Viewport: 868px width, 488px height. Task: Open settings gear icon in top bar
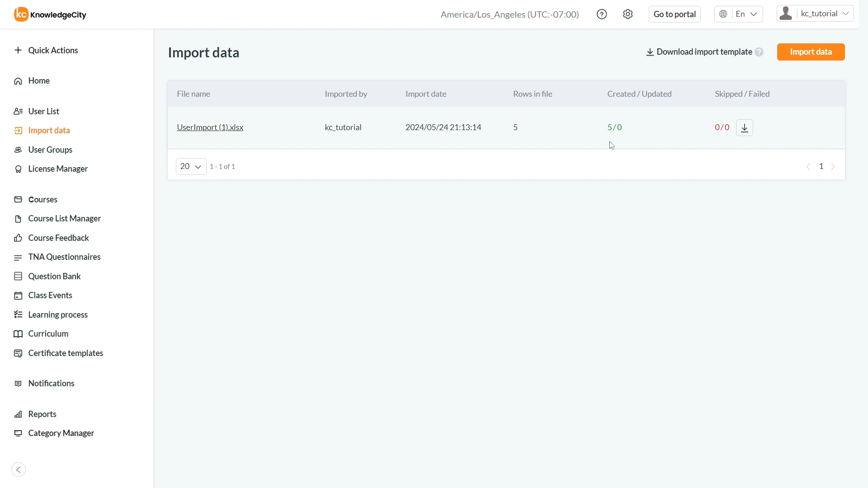628,14
